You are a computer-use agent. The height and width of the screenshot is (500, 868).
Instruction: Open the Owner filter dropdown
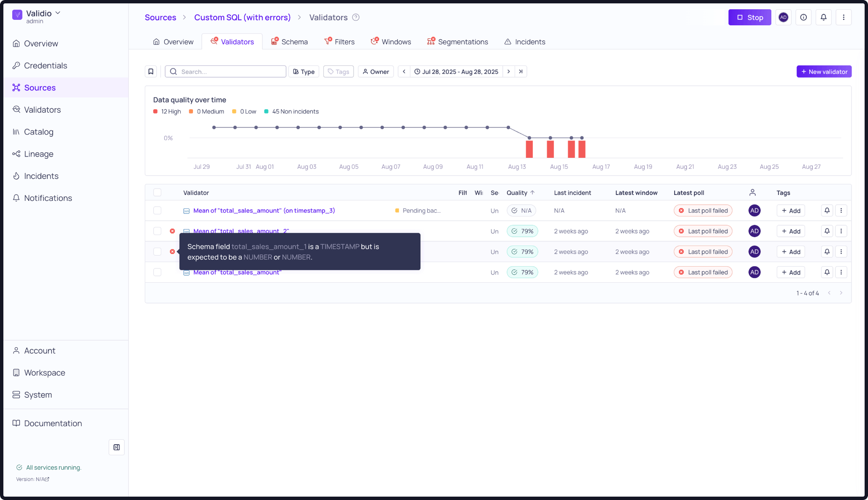point(376,71)
